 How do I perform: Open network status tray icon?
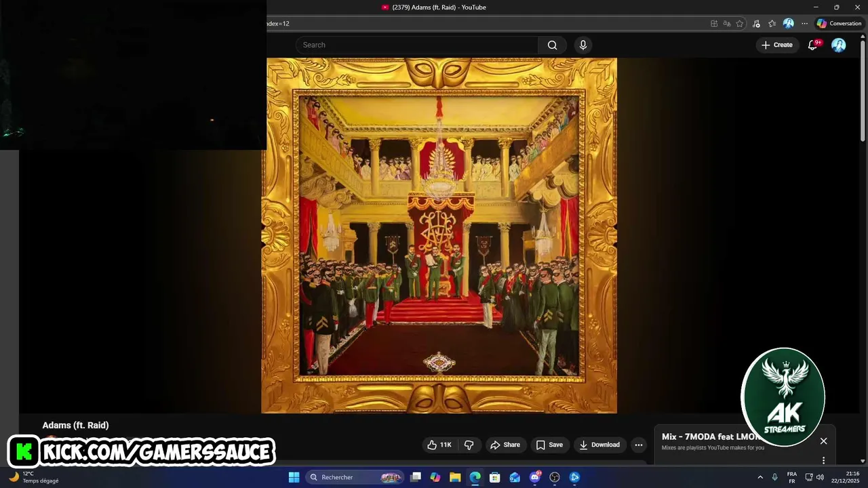(x=809, y=477)
